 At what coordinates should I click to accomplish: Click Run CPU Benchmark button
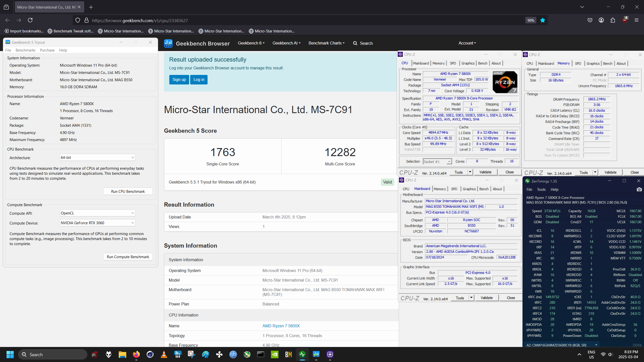click(128, 191)
